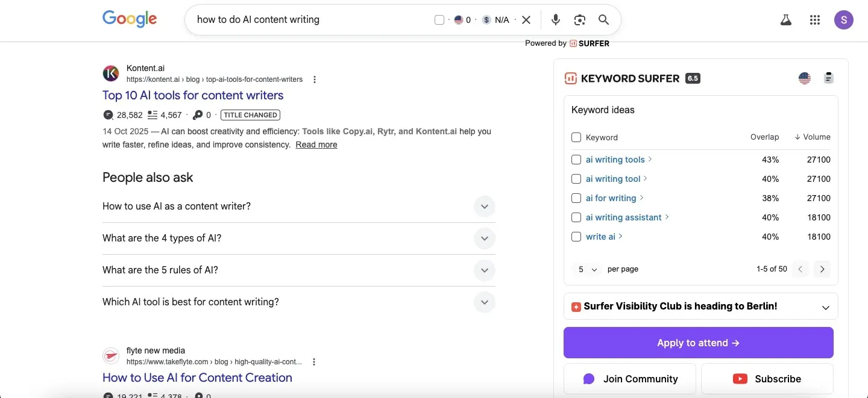Select all keywords header checkbox

tap(576, 137)
